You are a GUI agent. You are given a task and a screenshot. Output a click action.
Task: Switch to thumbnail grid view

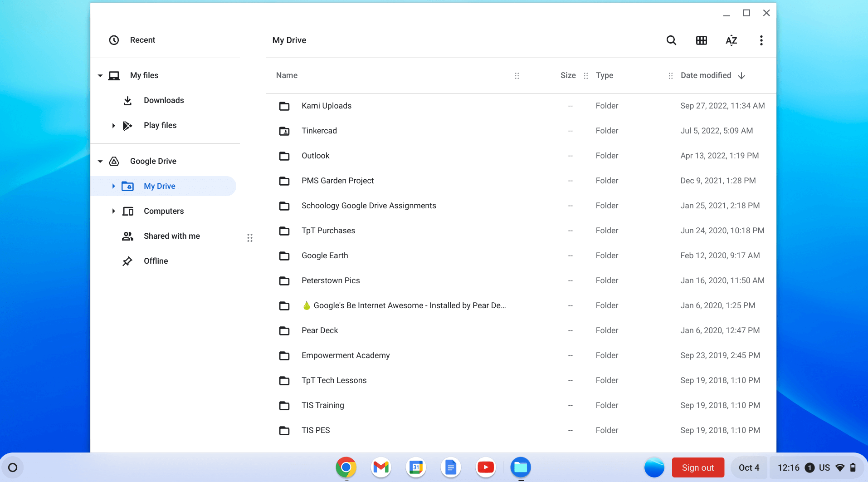click(701, 40)
